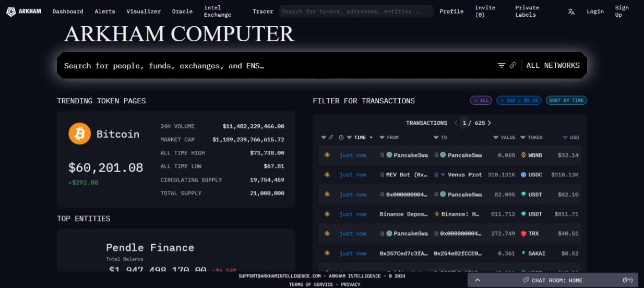Screen dimensions: 644x288
Task: Click the filter icon beside the chain link column header
Action: click(x=324, y=138)
